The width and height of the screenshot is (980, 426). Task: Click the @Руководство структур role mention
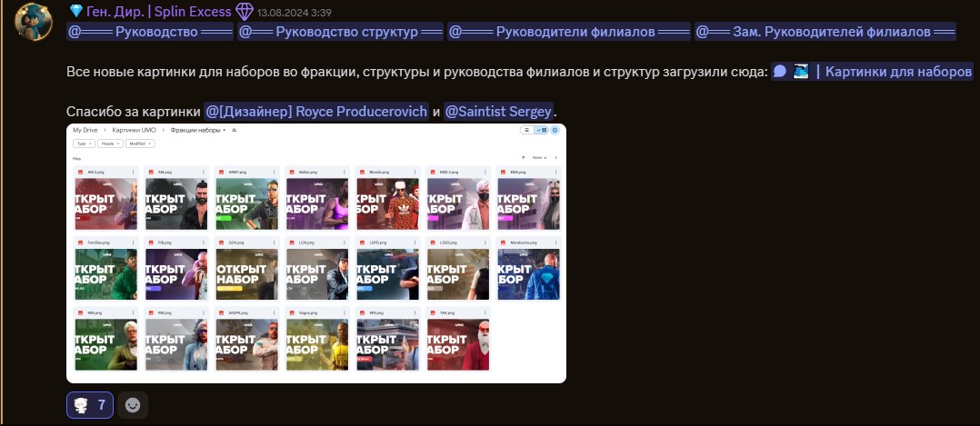341,32
